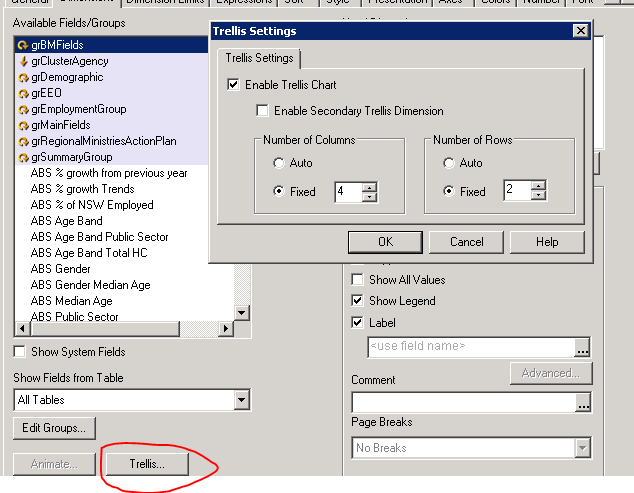The image size is (634, 493).
Task: Select the grMainFields group
Action: point(112,125)
